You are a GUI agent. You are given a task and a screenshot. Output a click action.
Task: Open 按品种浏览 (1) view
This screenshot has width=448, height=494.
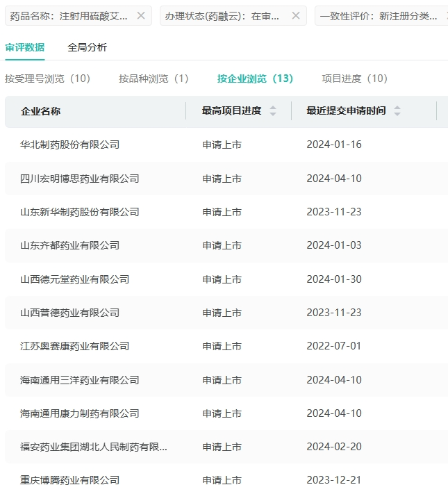(x=154, y=79)
